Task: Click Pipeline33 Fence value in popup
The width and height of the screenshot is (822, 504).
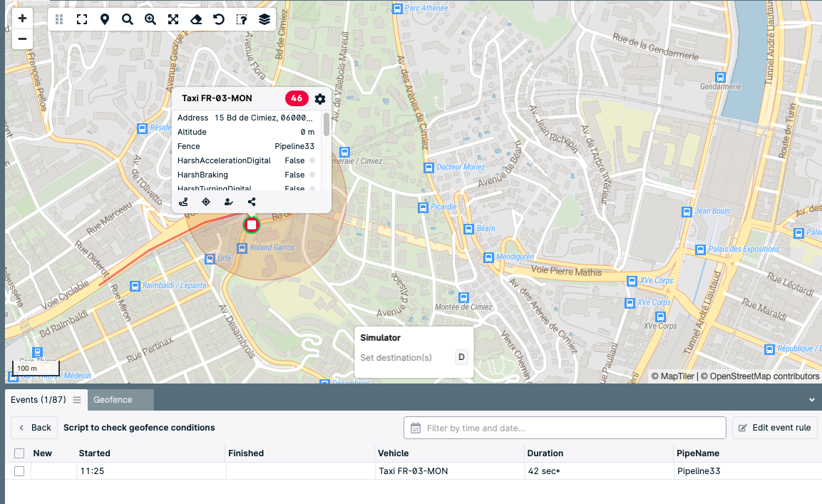Action: (294, 146)
